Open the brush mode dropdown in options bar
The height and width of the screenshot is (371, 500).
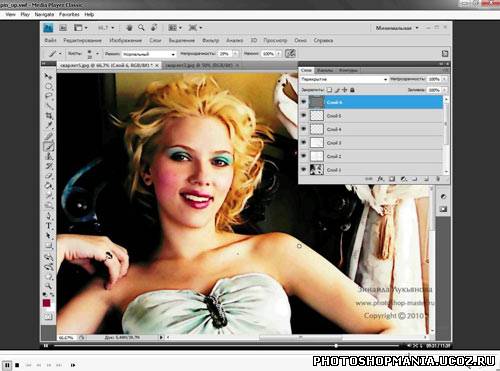click(x=149, y=54)
